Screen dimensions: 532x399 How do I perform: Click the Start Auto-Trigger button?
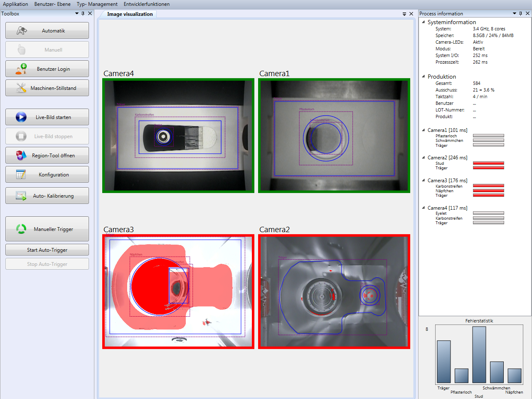[47, 250]
